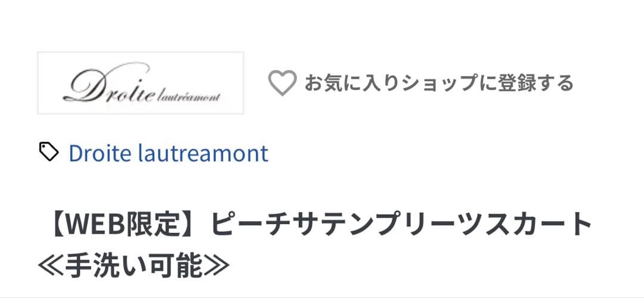Tap the small lautréamont text in logo

click(190, 96)
